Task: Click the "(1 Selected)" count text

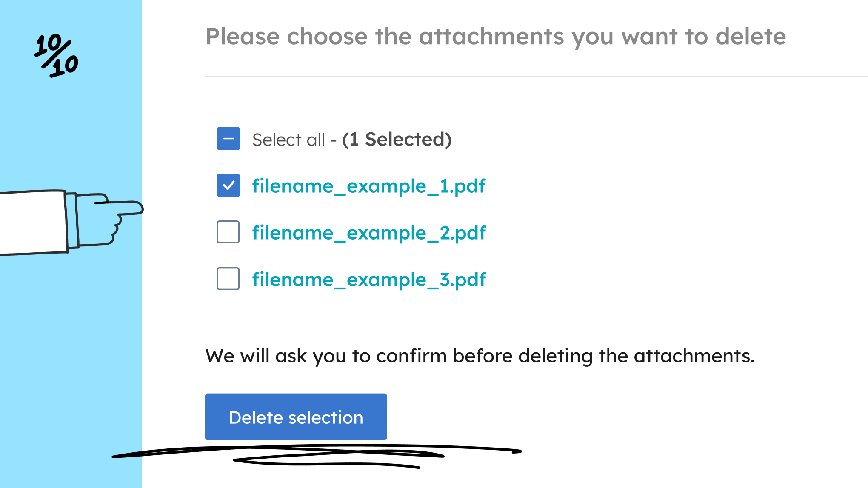Action: [x=397, y=140]
